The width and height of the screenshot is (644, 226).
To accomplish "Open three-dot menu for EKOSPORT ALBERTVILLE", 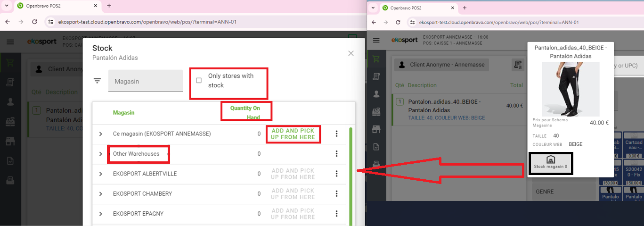I will pyautogui.click(x=336, y=174).
